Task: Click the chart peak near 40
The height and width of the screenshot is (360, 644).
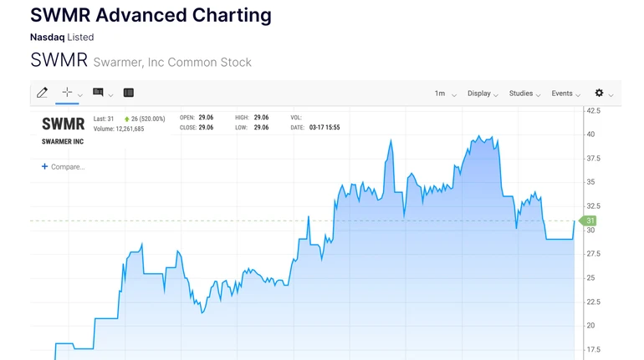Action: (490, 136)
